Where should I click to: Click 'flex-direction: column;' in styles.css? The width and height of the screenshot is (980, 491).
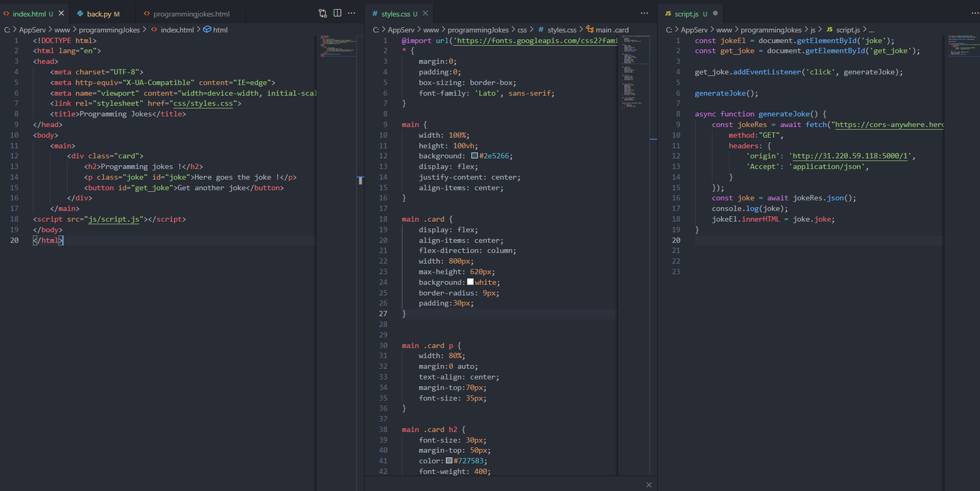(467, 251)
